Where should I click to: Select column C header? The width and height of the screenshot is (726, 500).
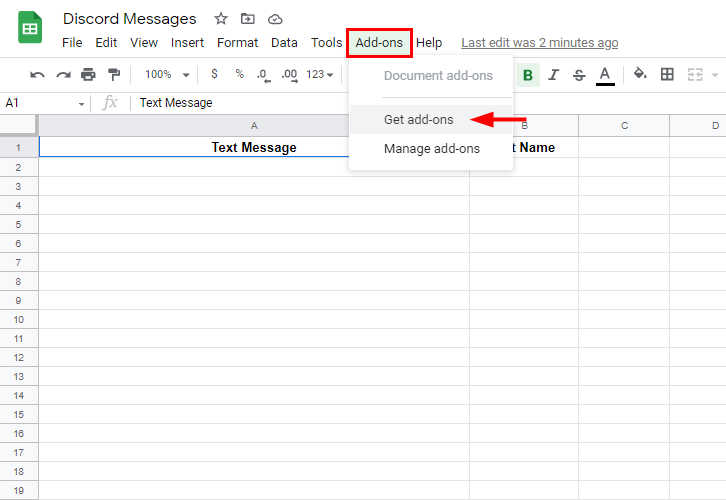[x=624, y=125]
